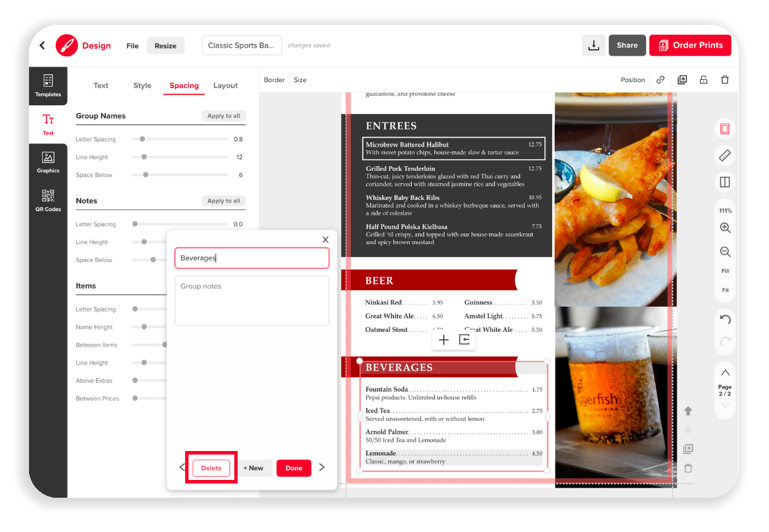The image size is (769, 532).
Task: Click the Done button
Action: (294, 468)
